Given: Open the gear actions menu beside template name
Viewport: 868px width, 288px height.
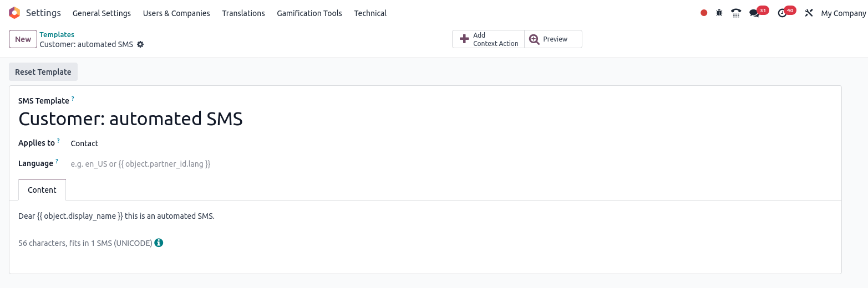Looking at the screenshot, I should tap(140, 44).
